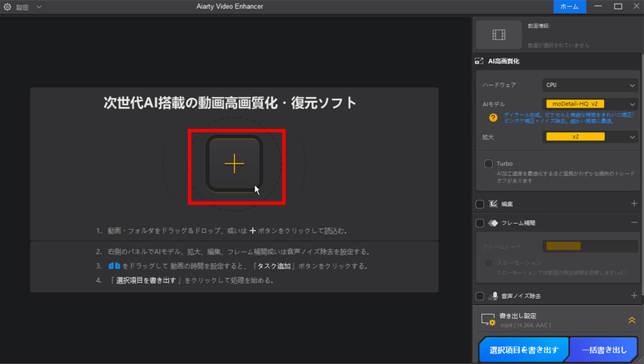Click the フレーム補間 diamond icon
Screen dimensions: 644x364
tap(493, 223)
